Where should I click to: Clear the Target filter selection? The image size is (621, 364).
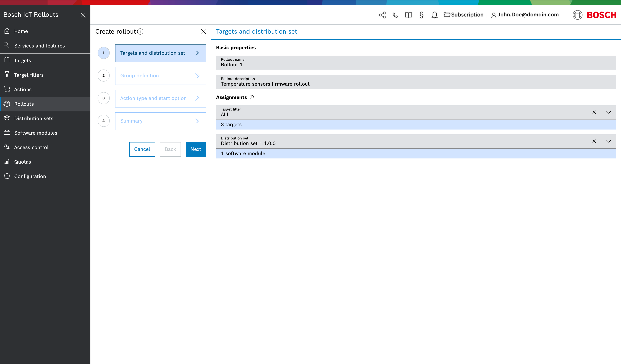pos(594,112)
